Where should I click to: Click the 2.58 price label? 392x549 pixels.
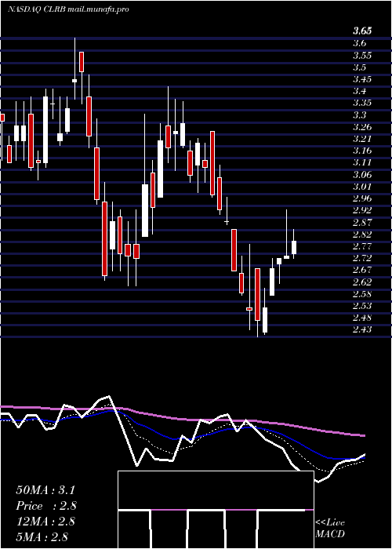point(362,294)
